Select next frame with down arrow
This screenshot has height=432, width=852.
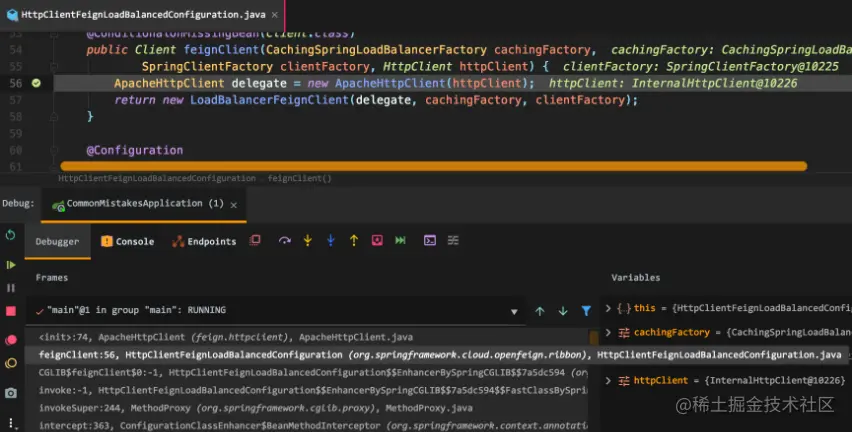pos(563,311)
